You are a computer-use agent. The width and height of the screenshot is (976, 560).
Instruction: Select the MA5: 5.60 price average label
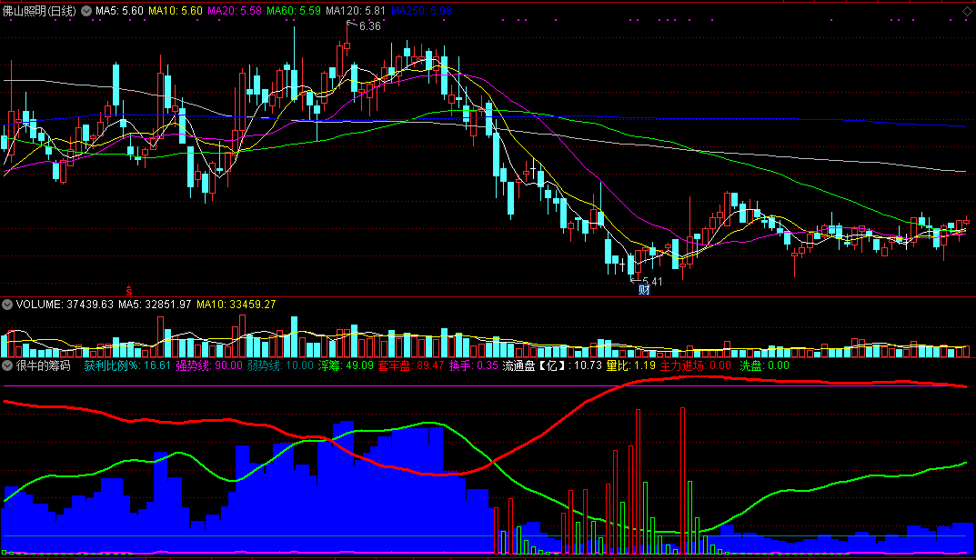pyautogui.click(x=119, y=11)
